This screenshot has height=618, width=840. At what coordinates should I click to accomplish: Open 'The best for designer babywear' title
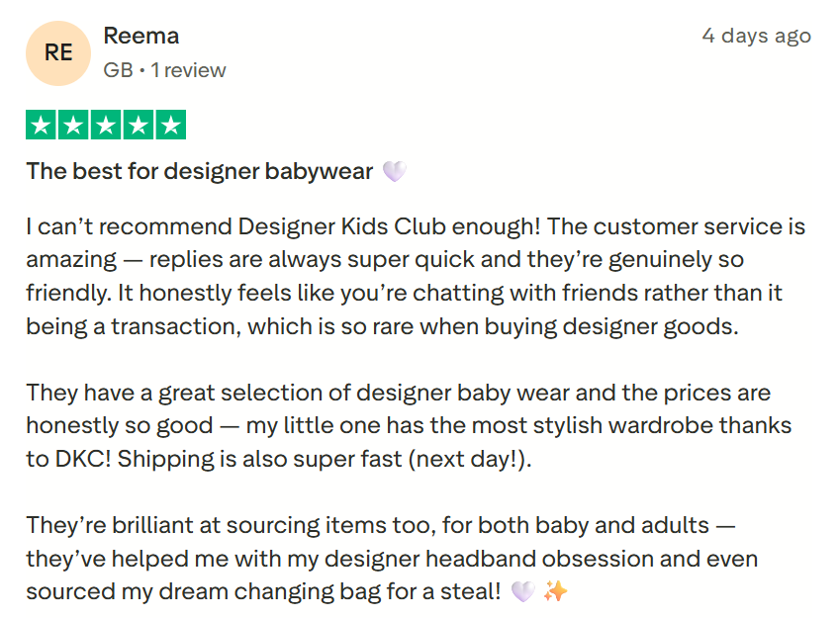200,171
